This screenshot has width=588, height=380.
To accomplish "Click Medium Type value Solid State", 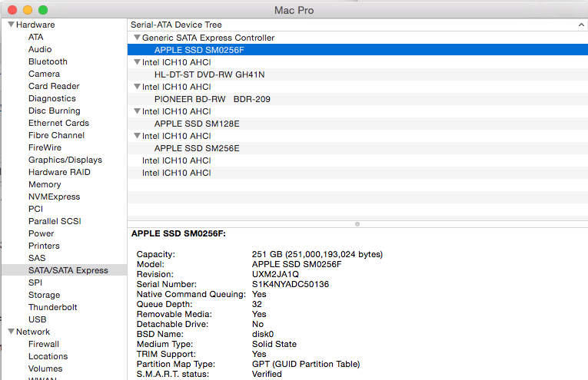I will tap(274, 344).
